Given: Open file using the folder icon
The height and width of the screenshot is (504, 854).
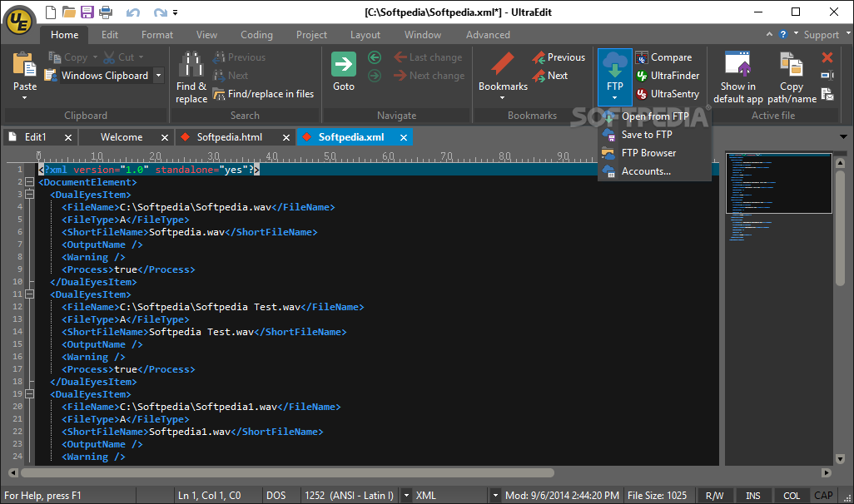Looking at the screenshot, I should tap(68, 12).
